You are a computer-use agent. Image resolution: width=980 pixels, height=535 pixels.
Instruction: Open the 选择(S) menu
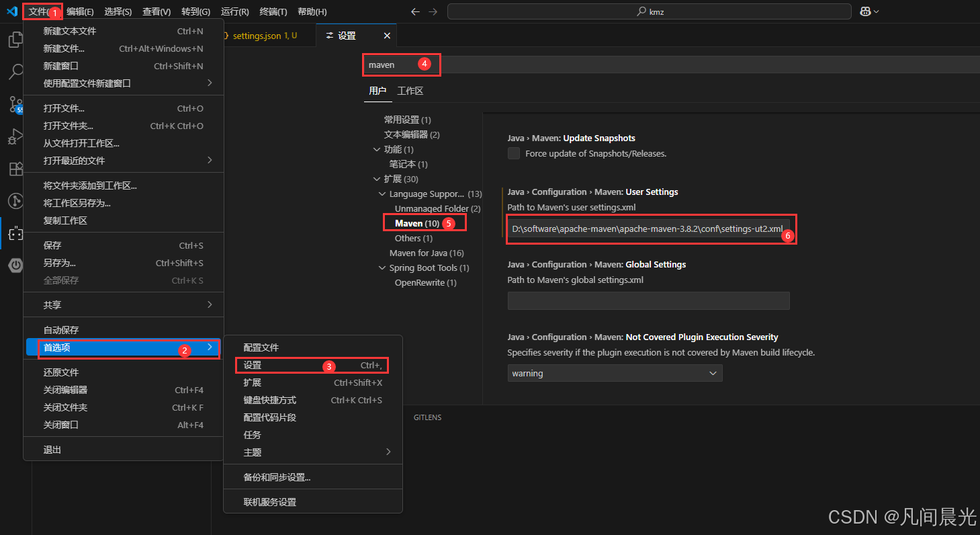[x=118, y=11]
